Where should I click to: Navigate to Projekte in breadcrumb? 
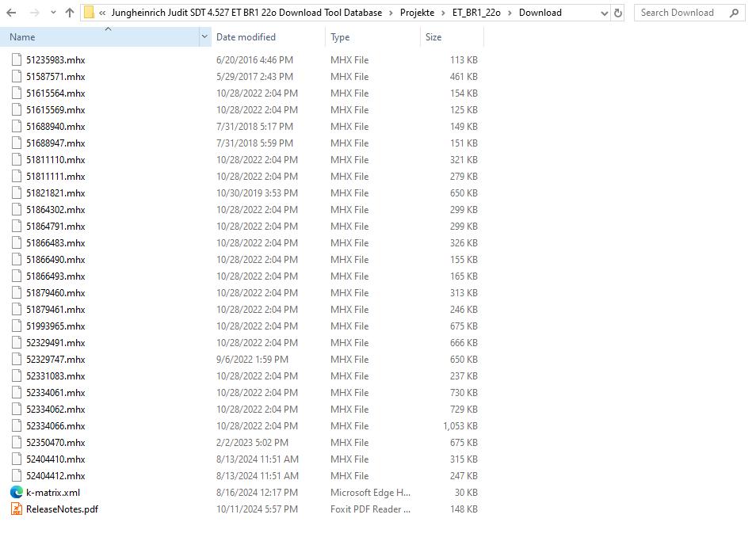click(417, 13)
